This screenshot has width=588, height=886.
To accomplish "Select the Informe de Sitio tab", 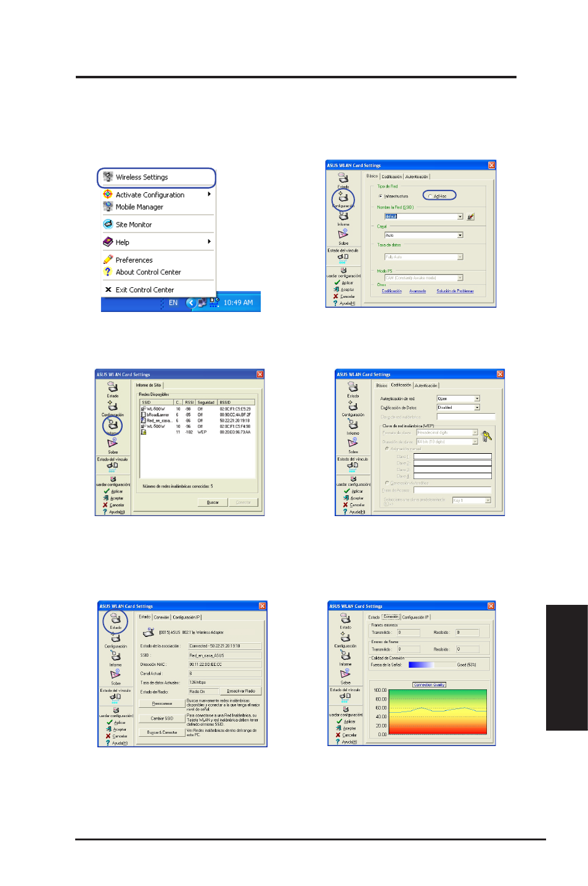I will pyautogui.click(x=149, y=385).
